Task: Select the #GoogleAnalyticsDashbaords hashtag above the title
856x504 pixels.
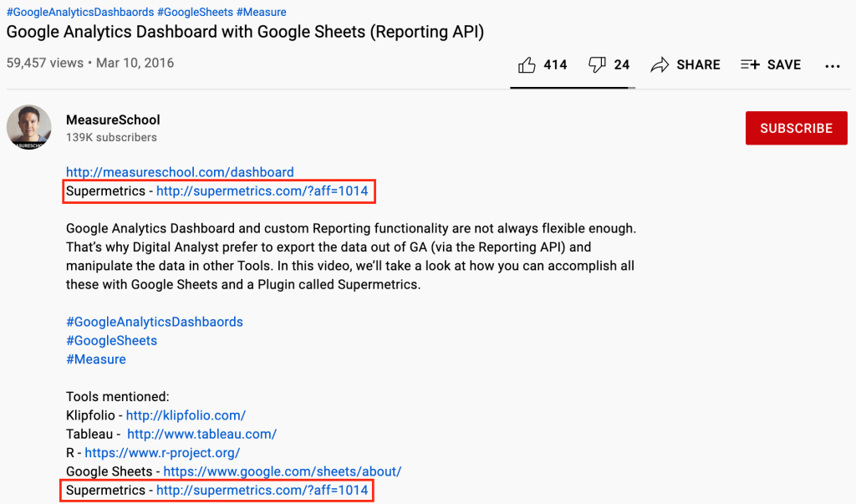Action: click(x=80, y=12)
